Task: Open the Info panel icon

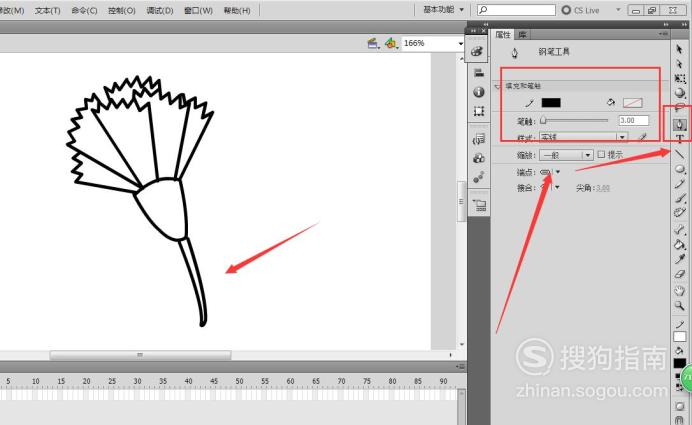Action: 479,92
